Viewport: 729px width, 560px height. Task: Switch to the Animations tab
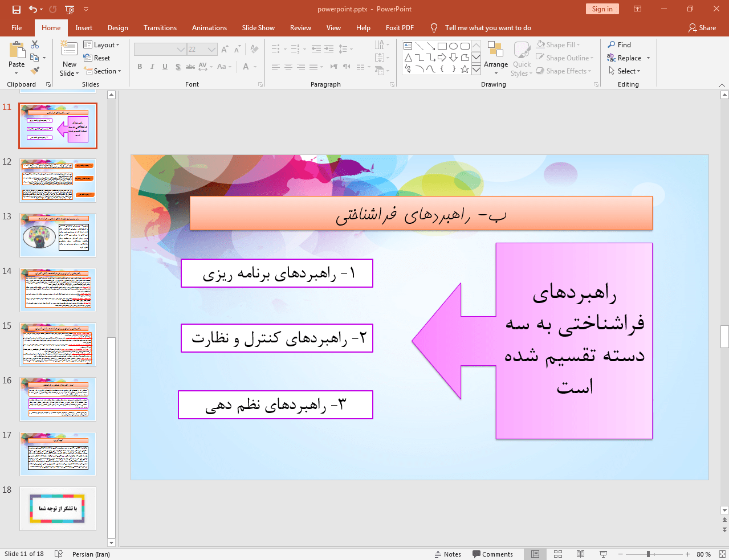point(209,27)
